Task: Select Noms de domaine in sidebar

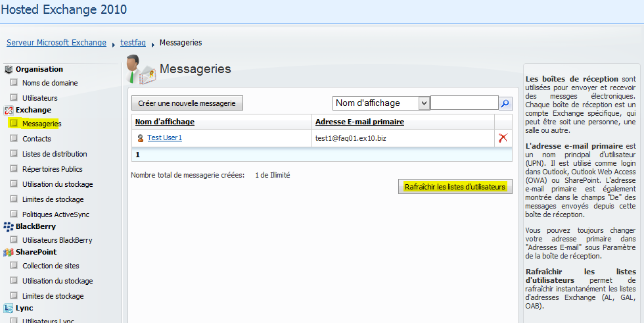Action: click(50, 83)
